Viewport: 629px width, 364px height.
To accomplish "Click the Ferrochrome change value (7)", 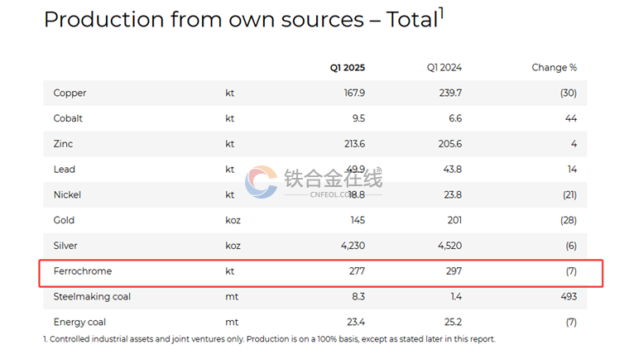I will coord(572,271).
